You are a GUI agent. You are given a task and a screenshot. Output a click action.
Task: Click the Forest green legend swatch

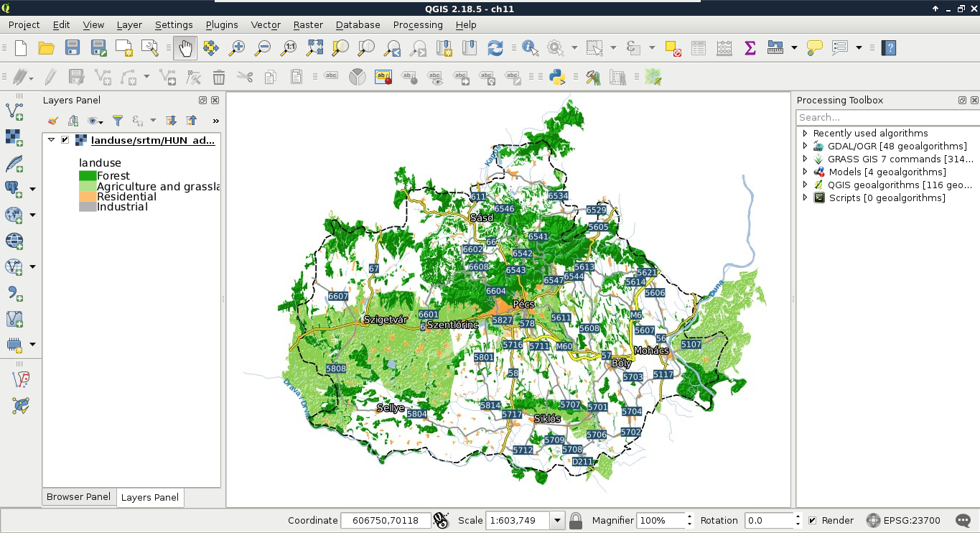tap(88, 176)
